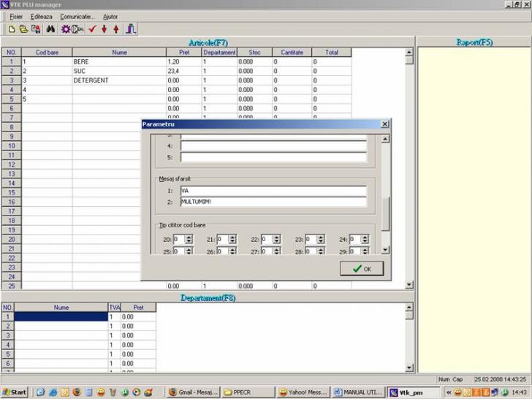Expand hidden system tray icons chevron
Image resolution: width=532 pixels, height=399 pixels.
click(x=449, y=392)
